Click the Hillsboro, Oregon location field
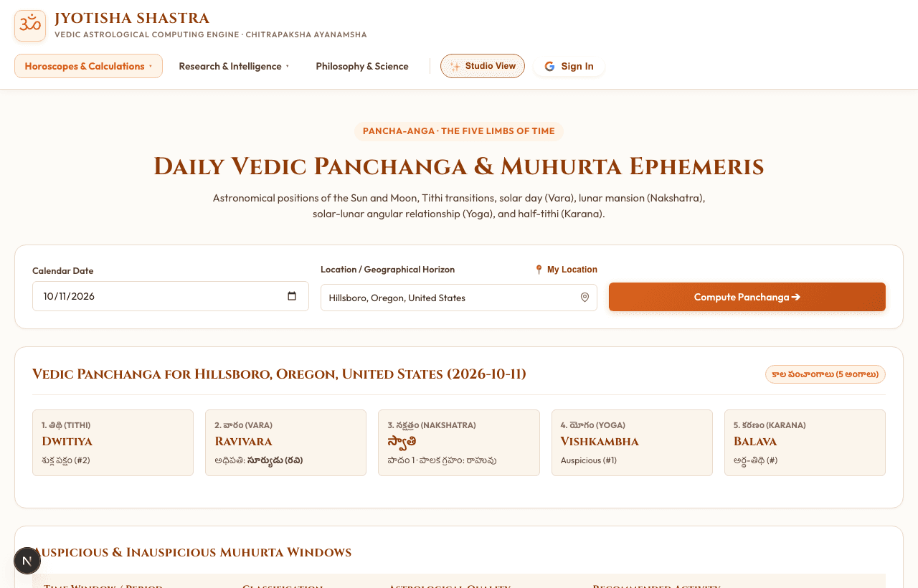 pyautogui.click(x=459, y=298)
